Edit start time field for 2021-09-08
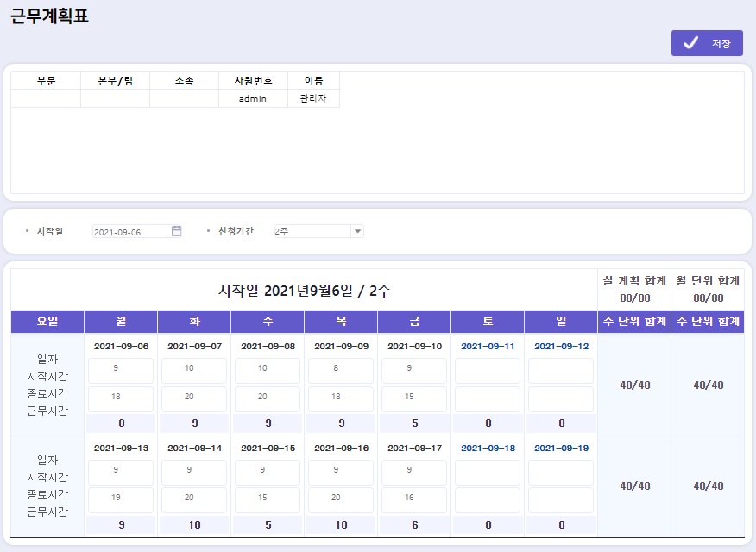The height and width of the screenshot is (552, 756). tap(268, 370)
